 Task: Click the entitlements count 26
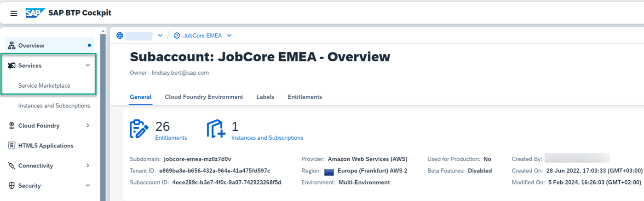click(163, 126)
